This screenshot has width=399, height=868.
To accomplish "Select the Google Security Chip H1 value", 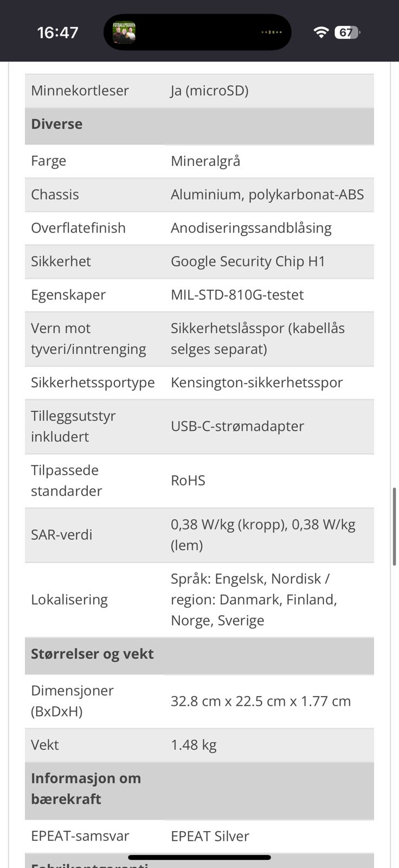I will coord(248,261).
